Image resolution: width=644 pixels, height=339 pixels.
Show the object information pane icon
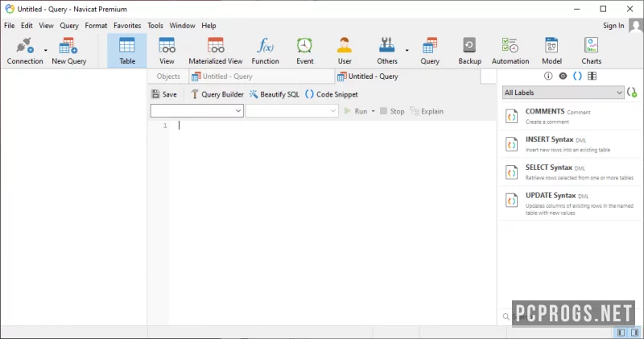pyautogui.click(x=548, y=76)
